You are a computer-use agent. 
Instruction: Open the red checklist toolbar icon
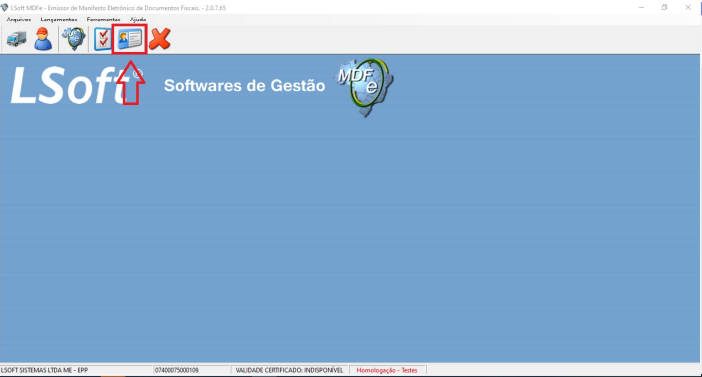click(103, 39)
